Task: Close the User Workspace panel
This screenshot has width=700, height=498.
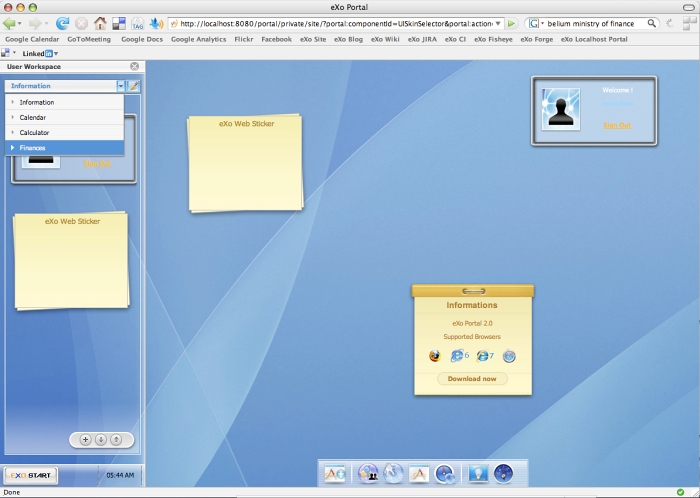Action: (135, 67)
